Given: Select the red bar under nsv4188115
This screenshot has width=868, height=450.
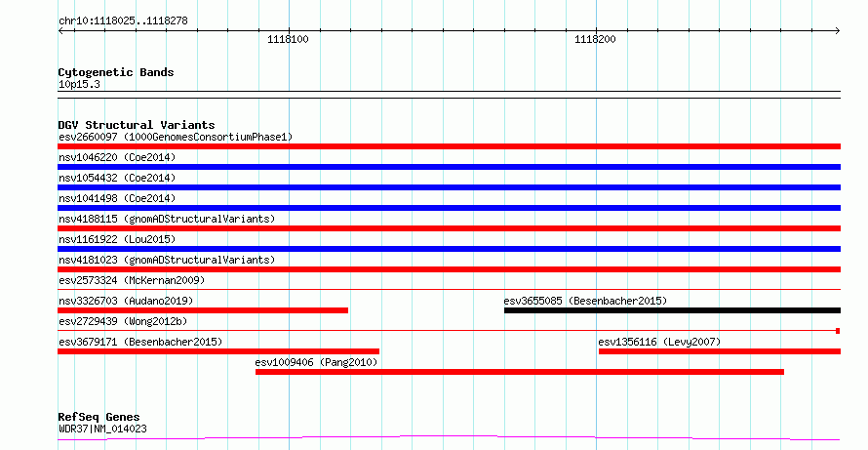Looking at the screenshot, I should 449,228.
